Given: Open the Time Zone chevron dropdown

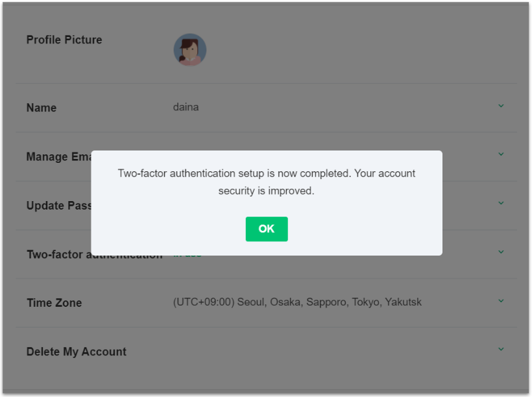Looking at the screenshot, I should [x=500, y=301].
